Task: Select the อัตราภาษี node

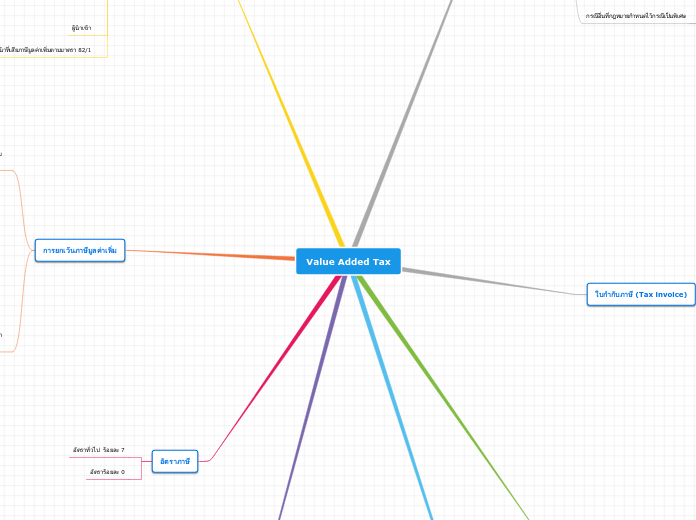Action: (175, 461)
